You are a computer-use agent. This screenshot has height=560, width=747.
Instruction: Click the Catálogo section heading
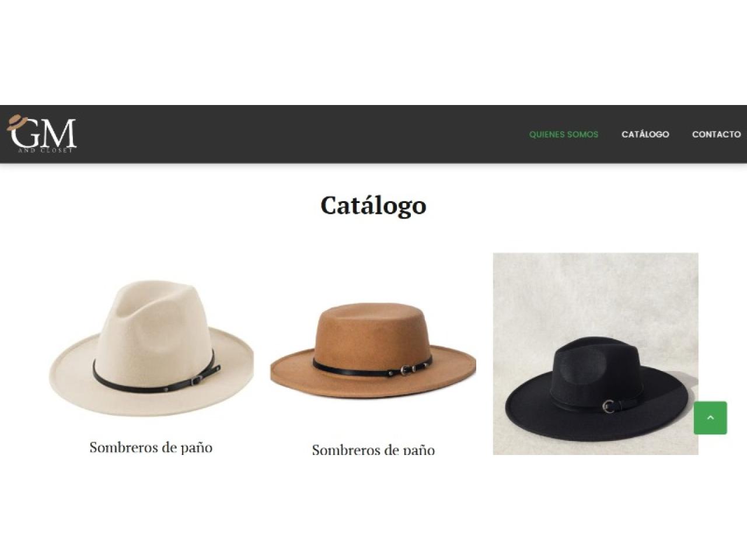(373, 205)
